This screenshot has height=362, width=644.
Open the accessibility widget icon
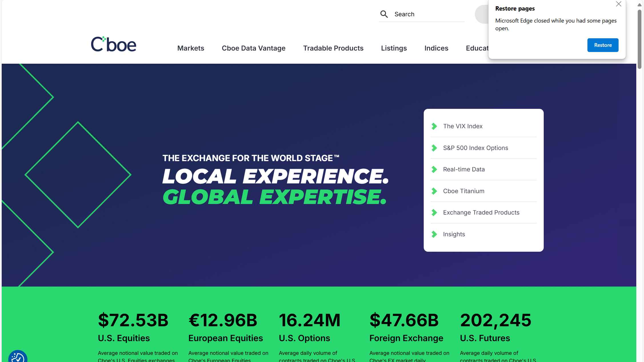18,357
